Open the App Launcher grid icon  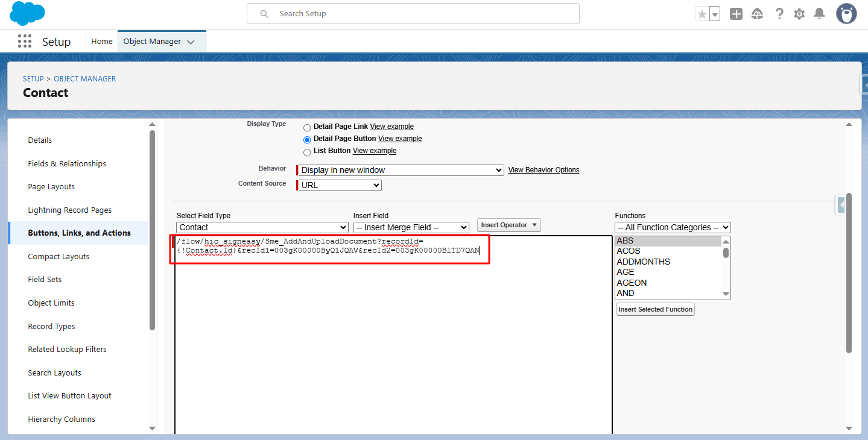click(24, 41)
